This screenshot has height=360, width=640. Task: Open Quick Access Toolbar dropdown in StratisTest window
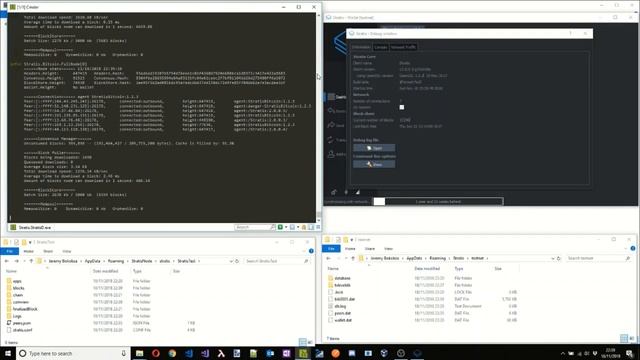tap(30, 242)
